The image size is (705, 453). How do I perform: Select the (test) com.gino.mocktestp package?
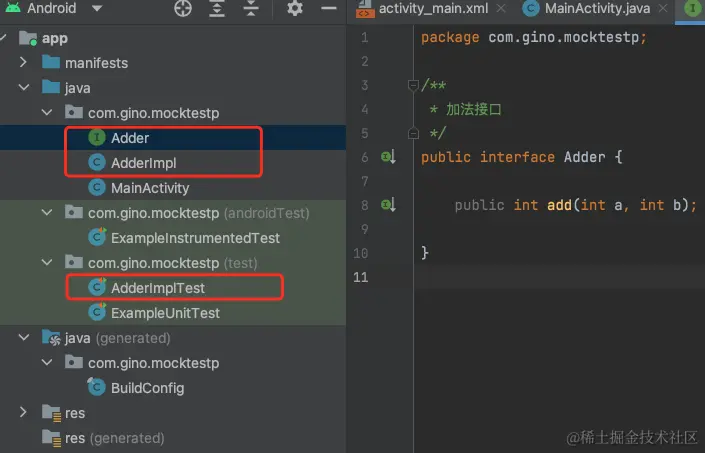173,263
